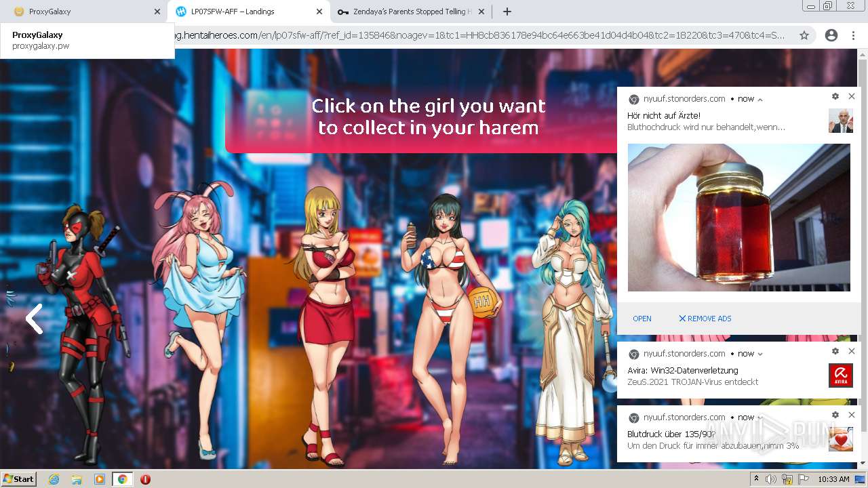Image resolution: width=868 pixels, height=488 pixels.
Task: Click the clock showing 10:33 AM
Action: [833, 479]
